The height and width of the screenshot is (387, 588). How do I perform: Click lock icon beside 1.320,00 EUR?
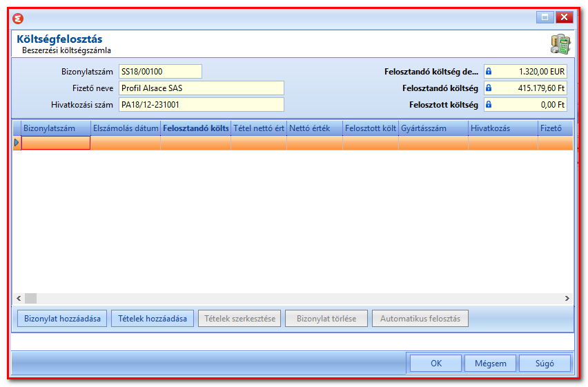pyautogui.click(x=488, y=71)
